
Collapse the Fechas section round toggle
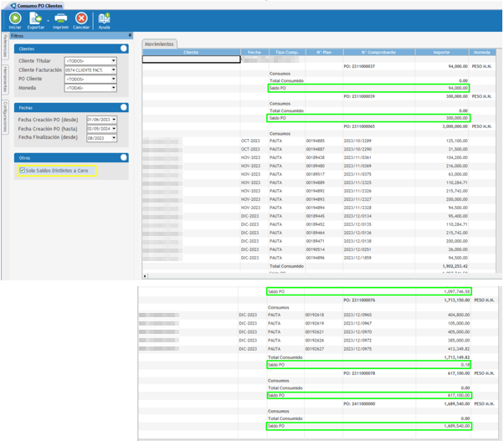124,108
